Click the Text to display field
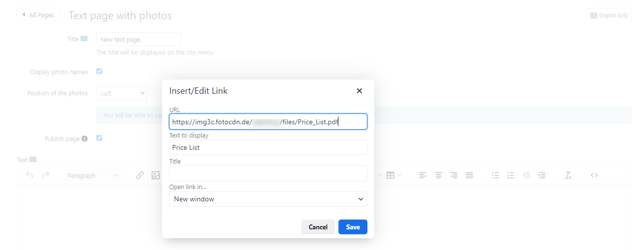The width and height of the screenshot is (644, 250). [x=268, y=147]
